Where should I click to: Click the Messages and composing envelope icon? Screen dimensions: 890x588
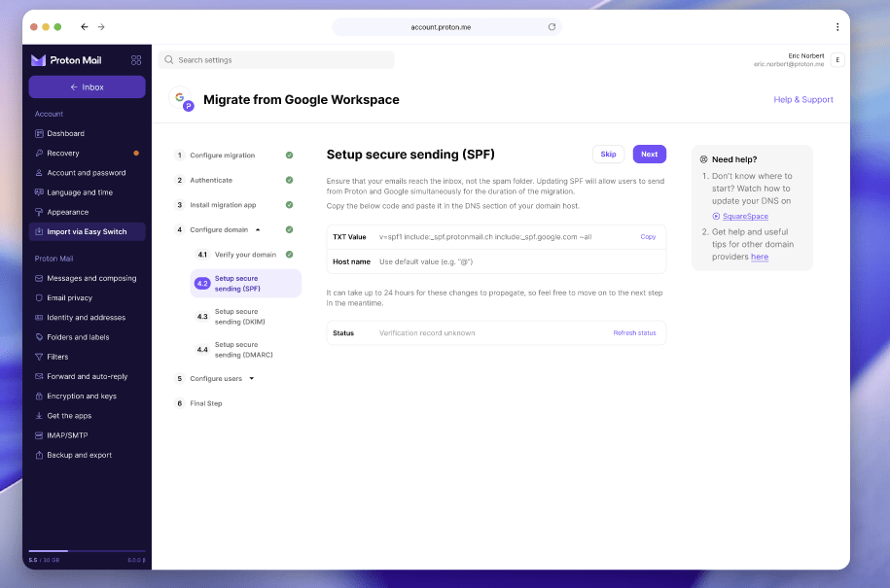[x=39, y=278]
